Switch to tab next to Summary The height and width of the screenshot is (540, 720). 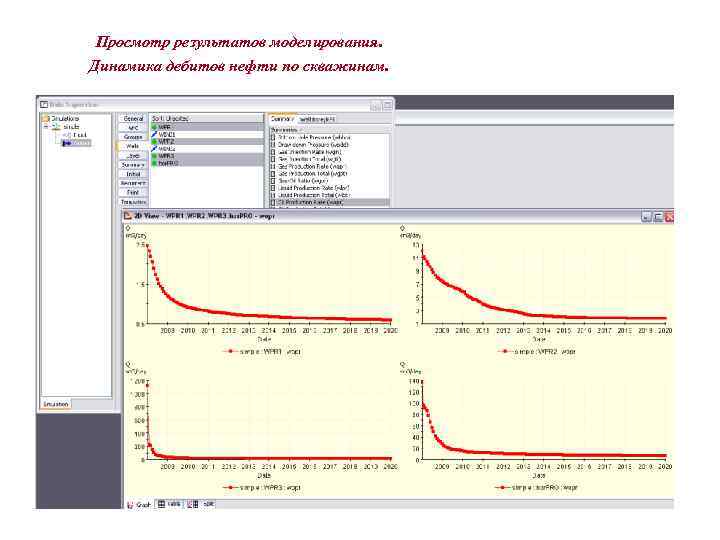[317, 119]
